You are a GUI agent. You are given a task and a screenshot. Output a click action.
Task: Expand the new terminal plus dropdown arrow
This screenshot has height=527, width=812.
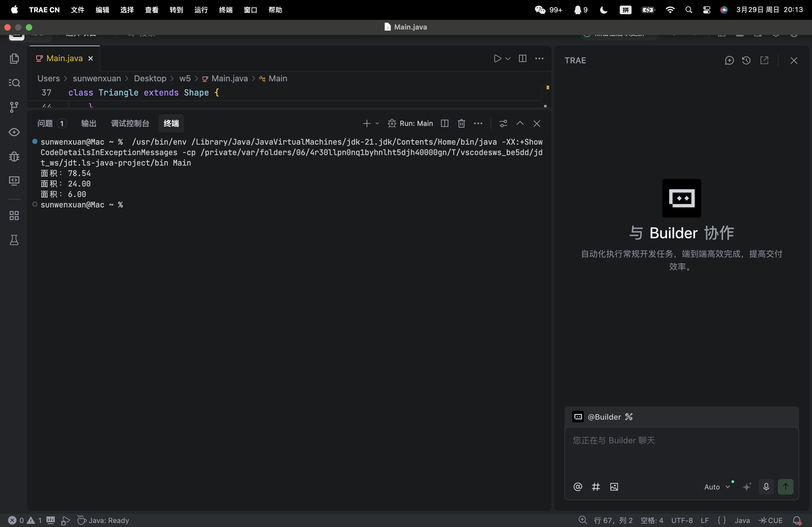(377, 123)
